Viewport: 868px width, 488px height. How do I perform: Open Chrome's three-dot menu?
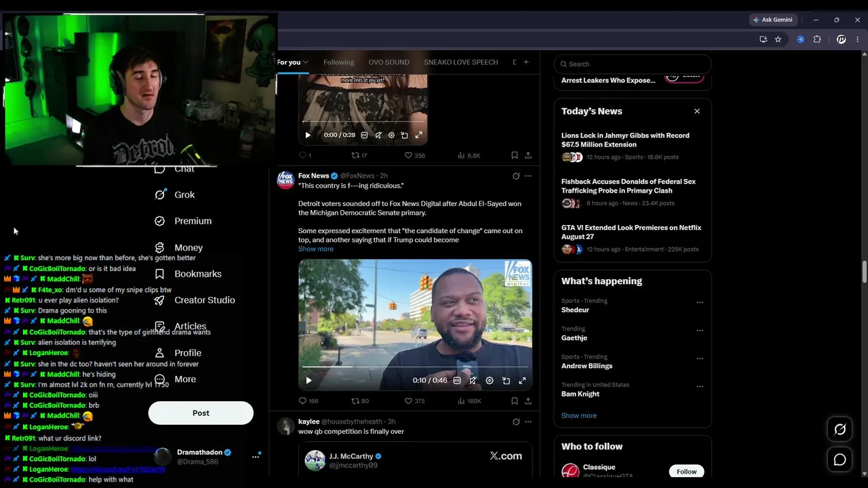pos(858,39)
